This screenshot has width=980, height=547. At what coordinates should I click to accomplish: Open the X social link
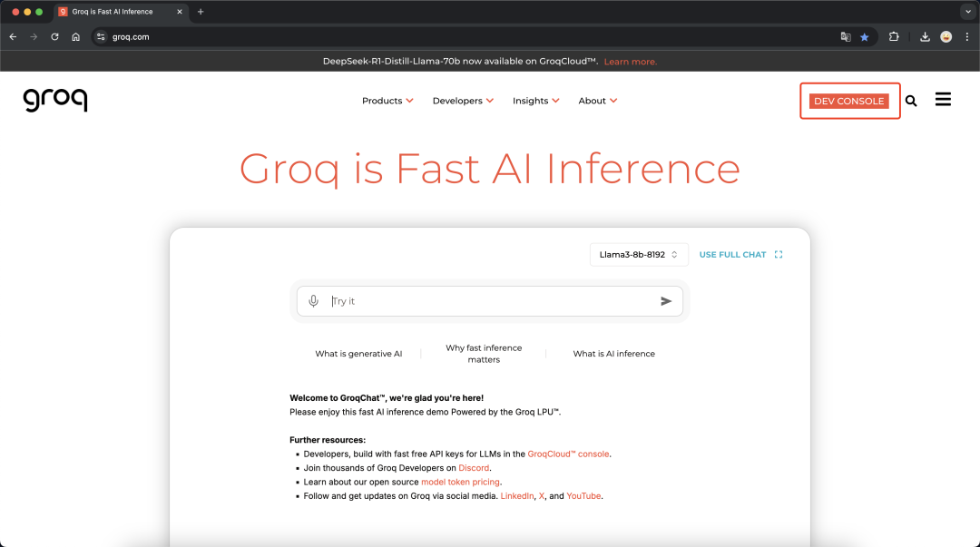tap(541, 495)
